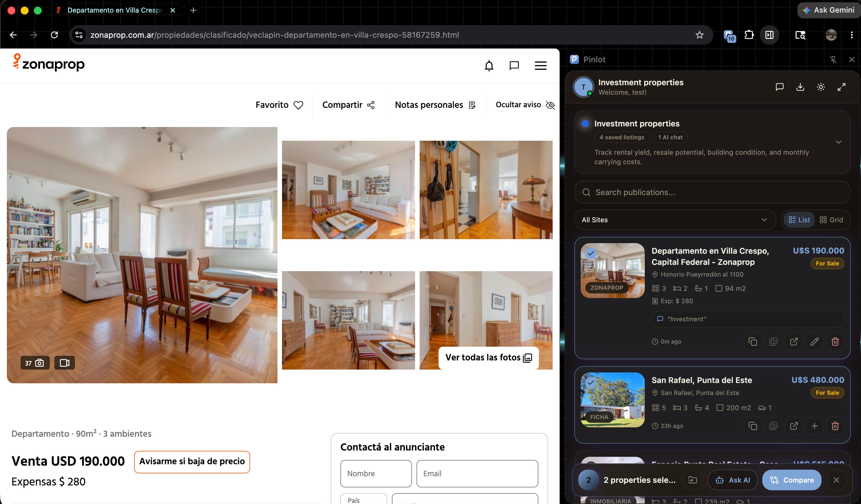Open Notas personales
This screenshot has height=504, width=861.
coord(435,105)
